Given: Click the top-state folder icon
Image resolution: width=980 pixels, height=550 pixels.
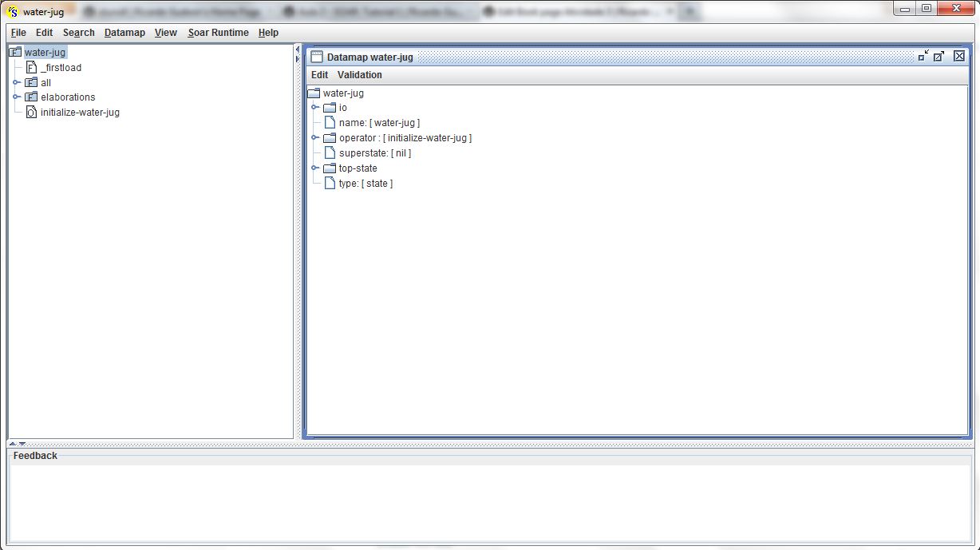Looking at the screenshot, I should [x=330, y=168].
